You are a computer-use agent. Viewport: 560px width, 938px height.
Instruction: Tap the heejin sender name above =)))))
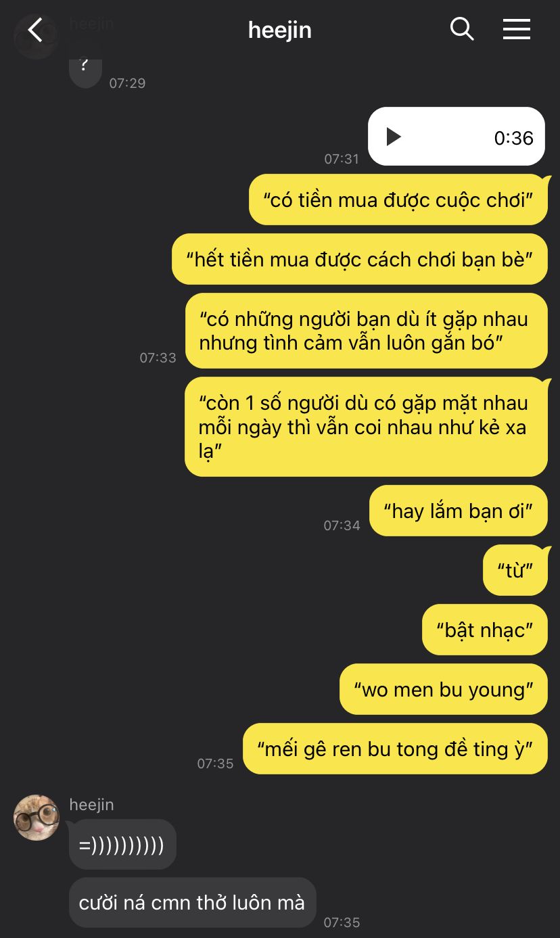click(91, 805)
